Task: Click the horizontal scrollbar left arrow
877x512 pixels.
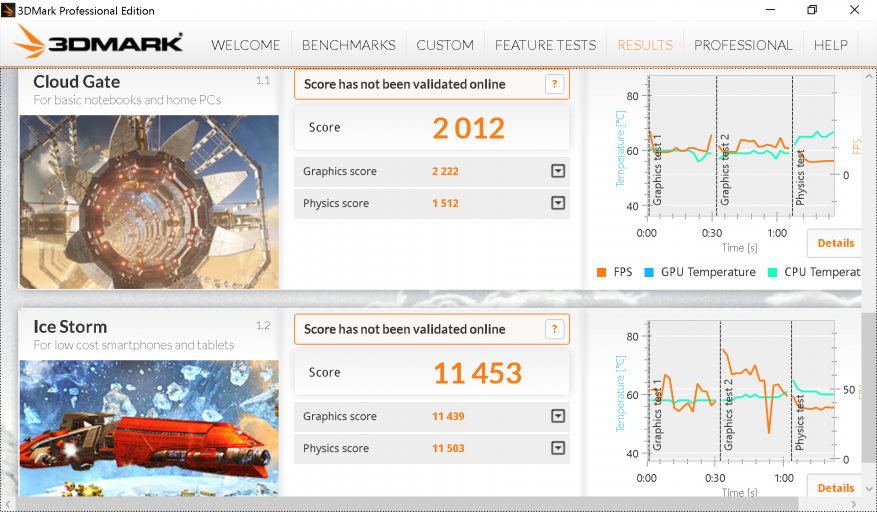Action: tap(6, 504)
